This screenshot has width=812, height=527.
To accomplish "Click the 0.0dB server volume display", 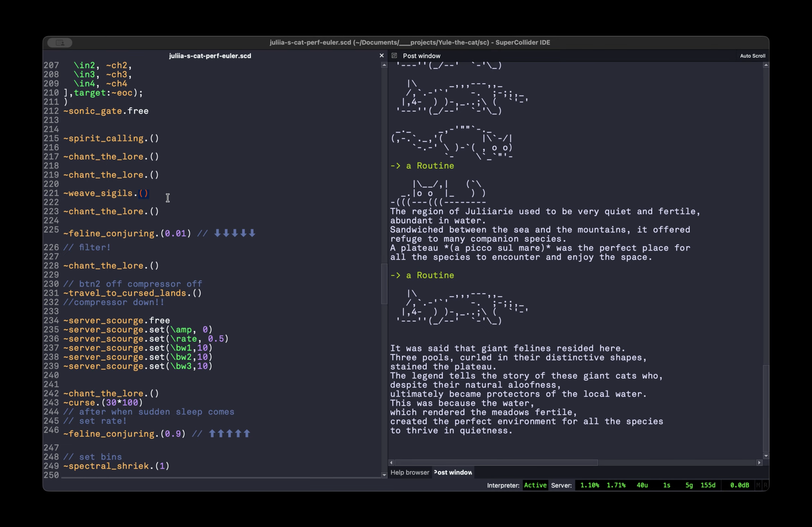I will coord(739,485).
